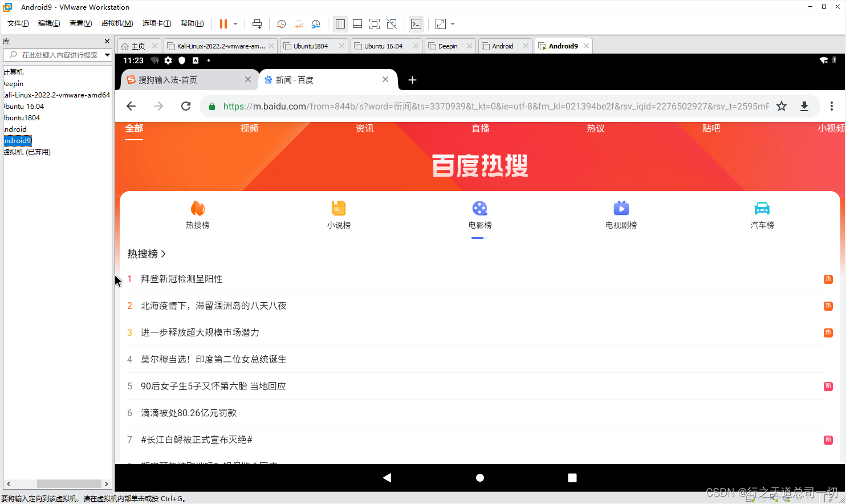The image size is (846, 504).
Task: Open the 编辑(E) menu
Action: (x=49, y=23)
